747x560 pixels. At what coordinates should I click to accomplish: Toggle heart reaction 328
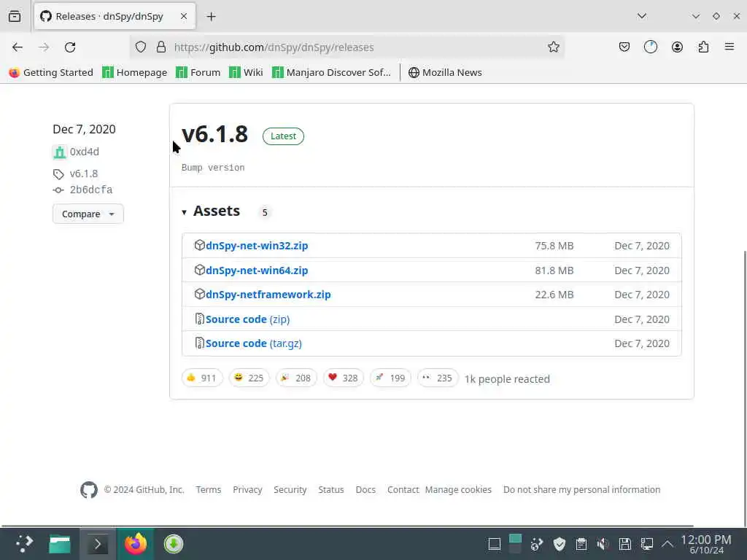(x=344, y=378)
